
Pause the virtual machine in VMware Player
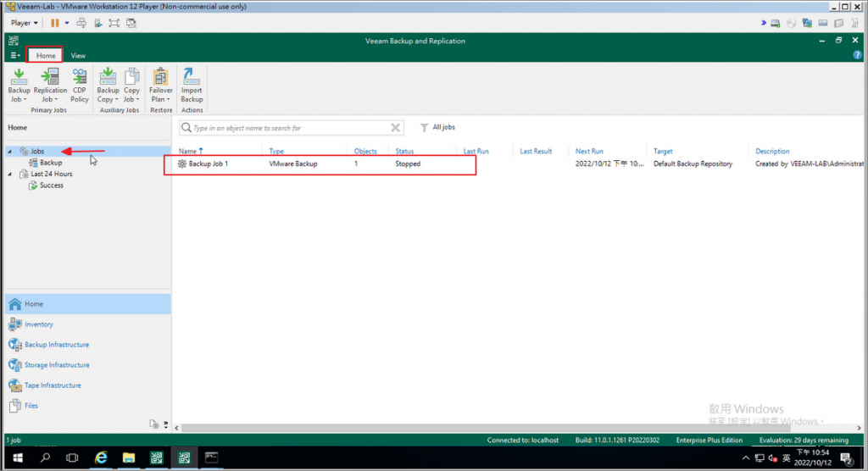pyautogui.click(x=55, y=23)
